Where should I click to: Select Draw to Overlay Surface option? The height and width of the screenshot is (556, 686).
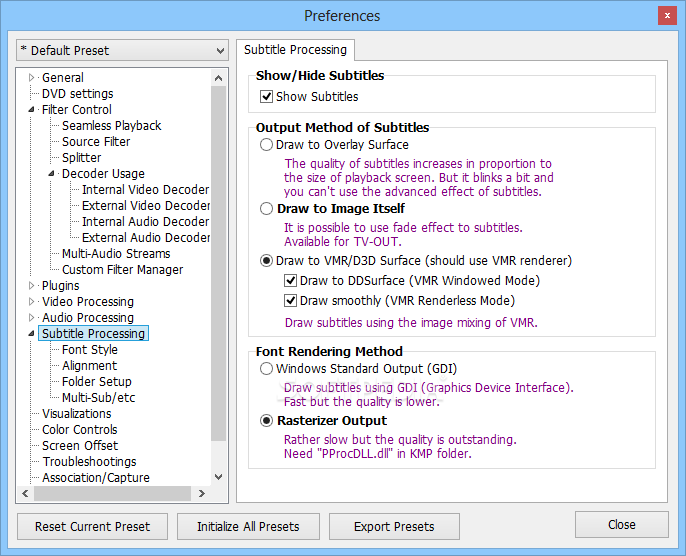[x=266, y=145]
